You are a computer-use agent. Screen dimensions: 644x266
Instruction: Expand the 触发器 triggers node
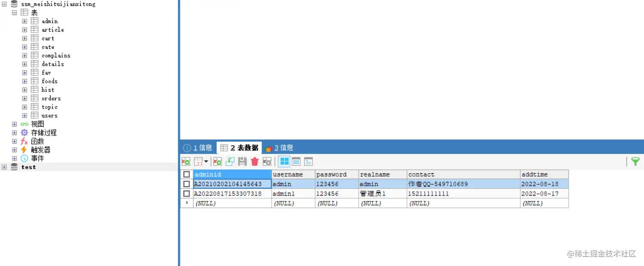14,150
